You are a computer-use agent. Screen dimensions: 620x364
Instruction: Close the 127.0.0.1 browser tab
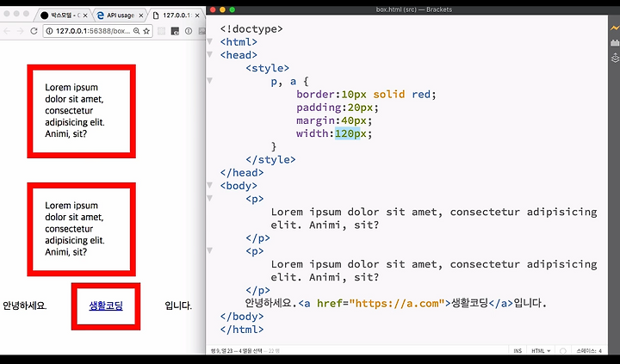pos(196,15)
